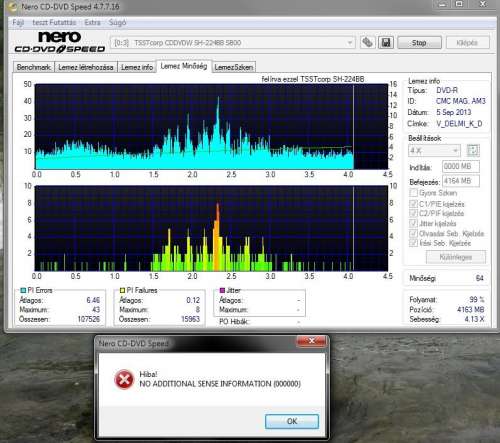Click the purple Jitter color swatch
The width and height of the screenshot is (500, 443).
[222, 290]
